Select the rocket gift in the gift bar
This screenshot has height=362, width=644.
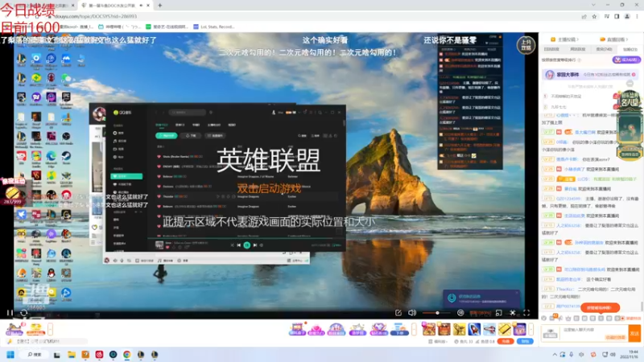pyautogui.click(x=474, y=329)
